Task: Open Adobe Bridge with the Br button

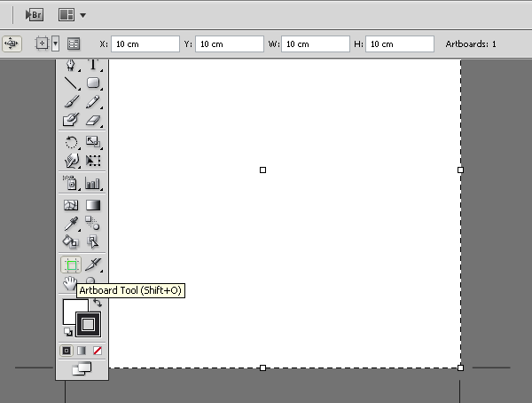Action: (35, 15)
